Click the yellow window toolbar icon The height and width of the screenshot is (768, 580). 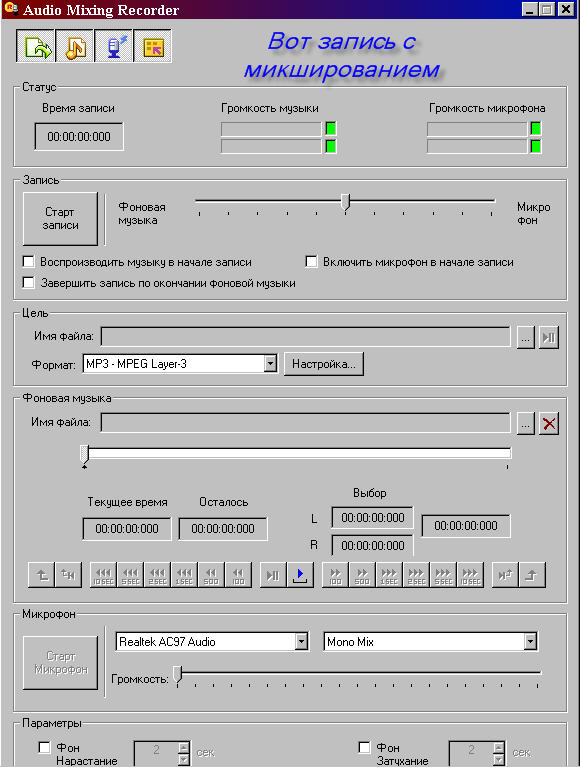[153, 46]
